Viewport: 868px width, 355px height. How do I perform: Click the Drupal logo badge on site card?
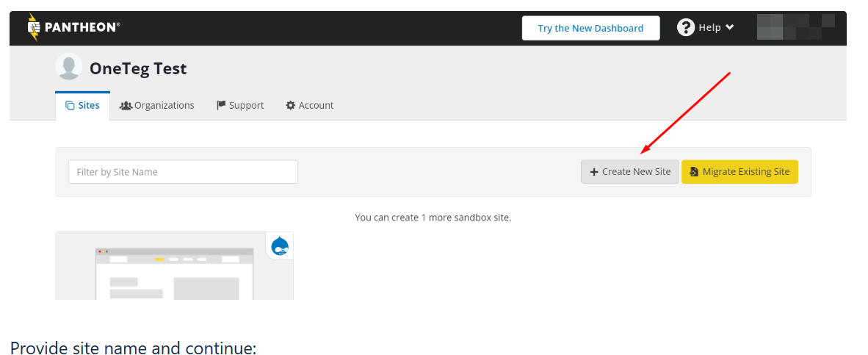[x=280, y=246]
